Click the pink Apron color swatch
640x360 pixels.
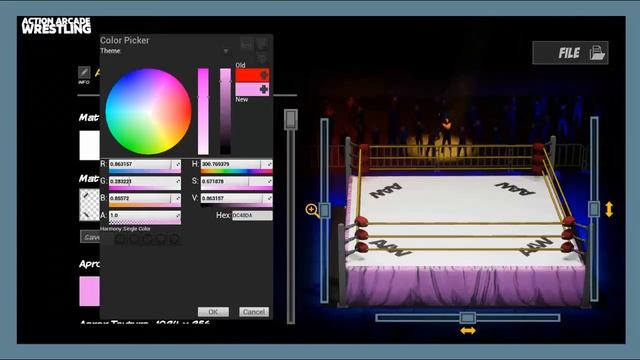tap(89, 291)
